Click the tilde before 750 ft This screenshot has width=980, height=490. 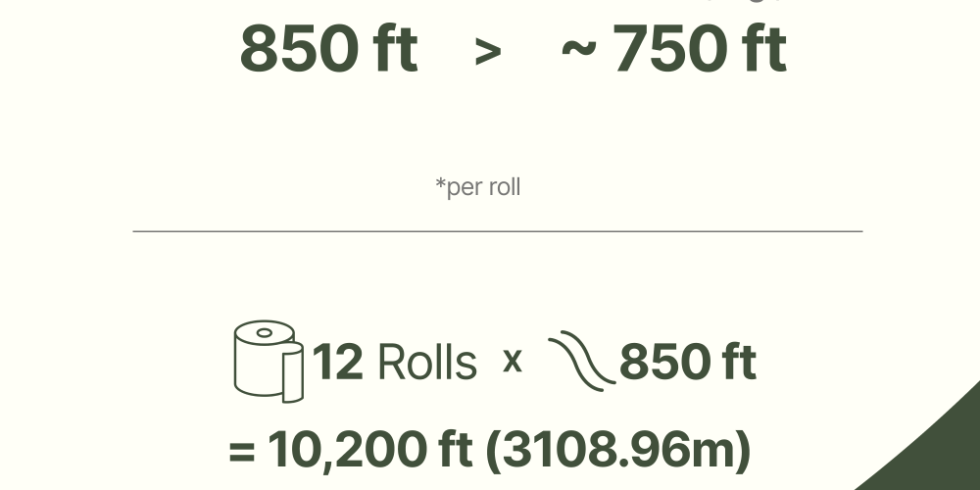point(579,50)
